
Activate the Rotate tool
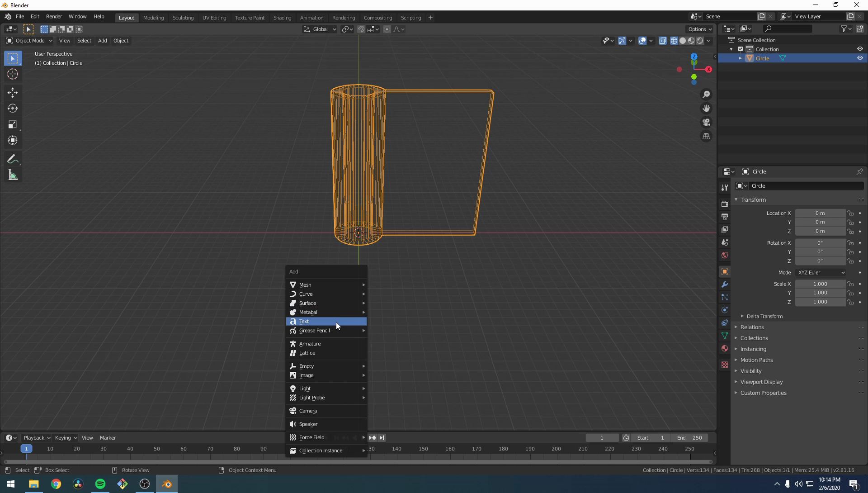(x=13, y=109)
